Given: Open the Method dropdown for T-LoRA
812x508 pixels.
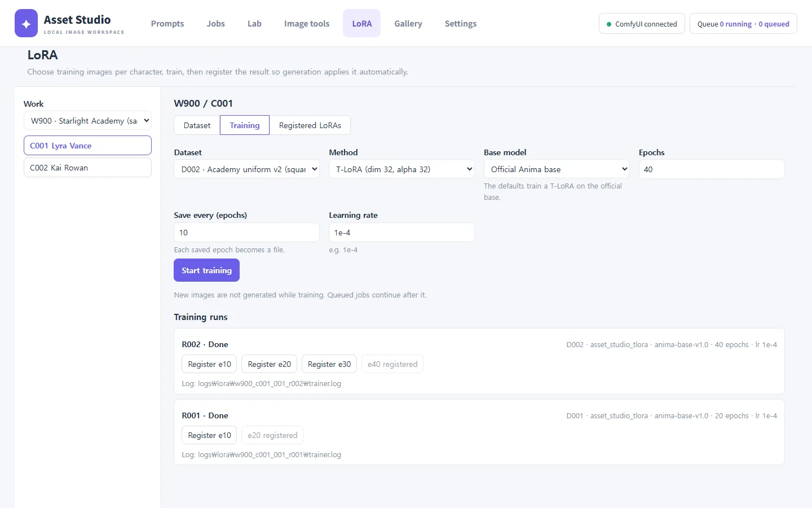Looking at the screenshot, I should 401,169.
